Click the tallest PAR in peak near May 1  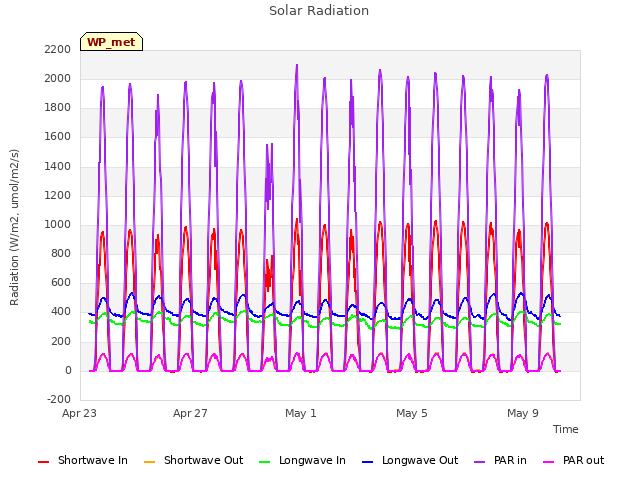click(297, 66)
